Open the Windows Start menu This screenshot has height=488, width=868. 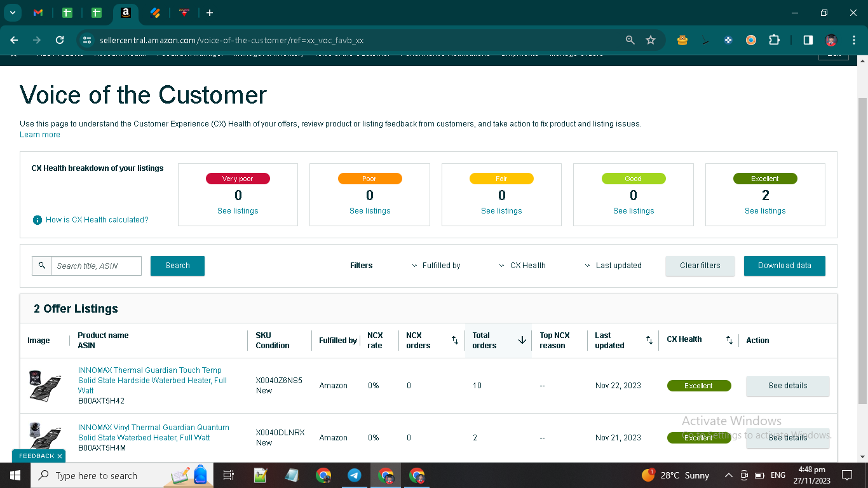pos(15,475)
